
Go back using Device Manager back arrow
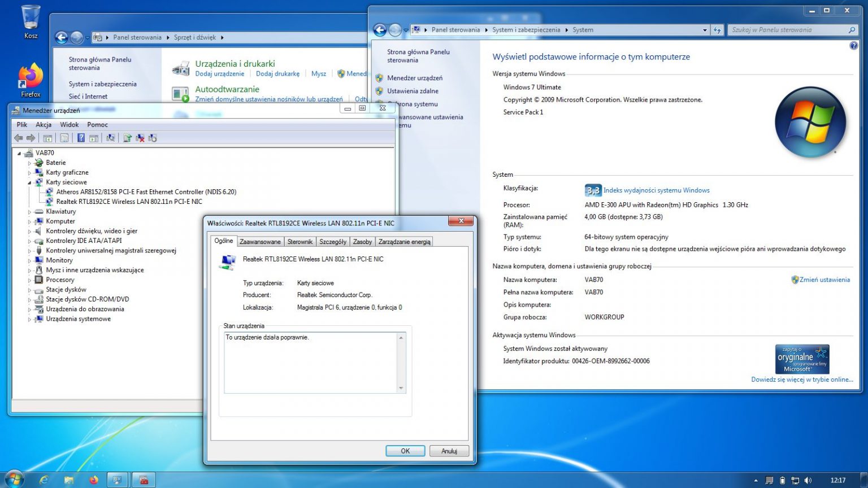click(19, 137)
